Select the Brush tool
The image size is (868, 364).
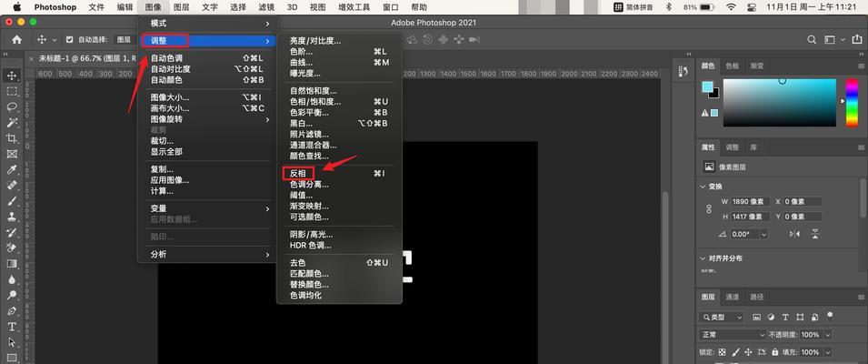(x=12, y=201)
